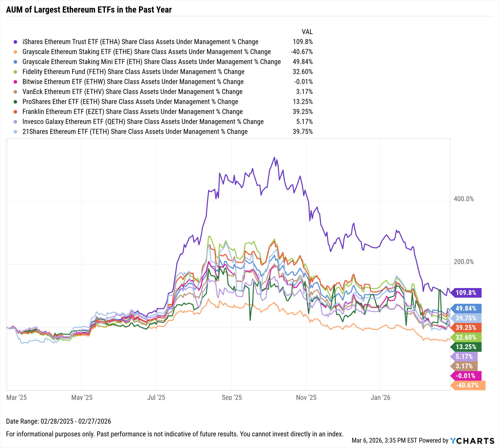Select the 21Shares Ethereum ETF (TETH) legend entry
This screenshot has width=499, height=448.
pos(135,132)
